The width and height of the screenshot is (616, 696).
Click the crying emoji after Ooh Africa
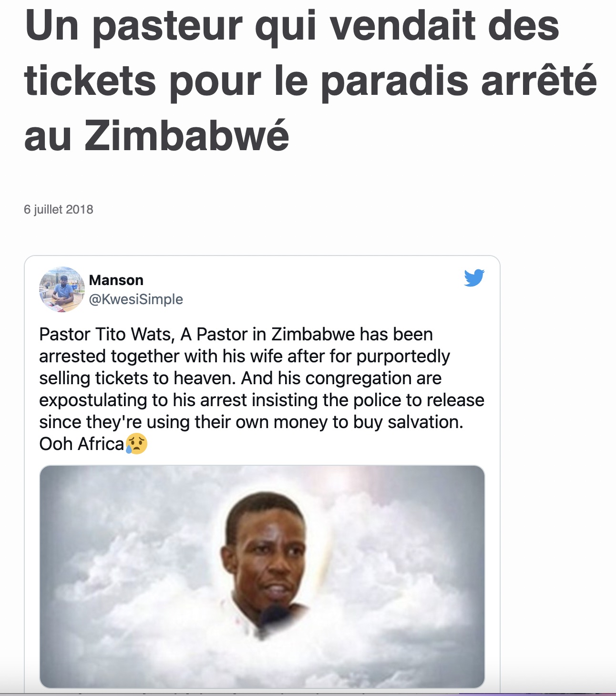136,444
